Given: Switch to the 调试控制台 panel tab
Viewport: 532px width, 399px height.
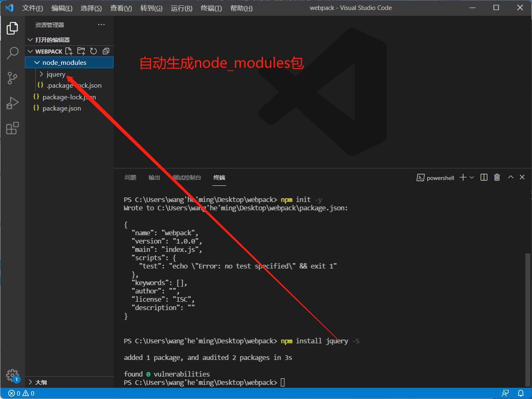Looking at the screenshot, I should pos(187,177).
